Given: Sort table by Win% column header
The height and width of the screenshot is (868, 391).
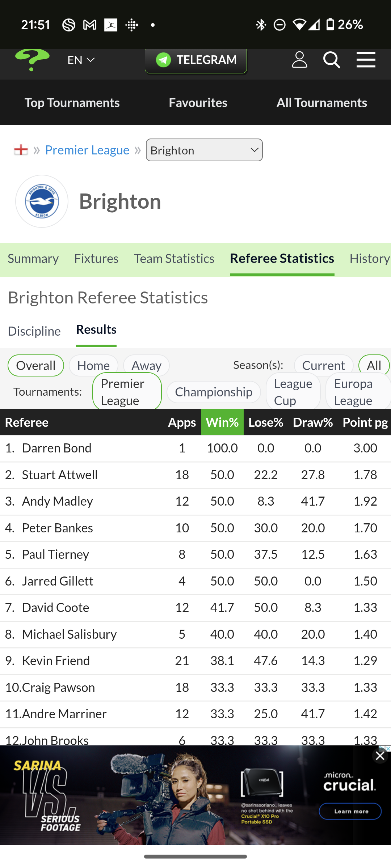Looking at the screenshot, I should pos(222,422).
